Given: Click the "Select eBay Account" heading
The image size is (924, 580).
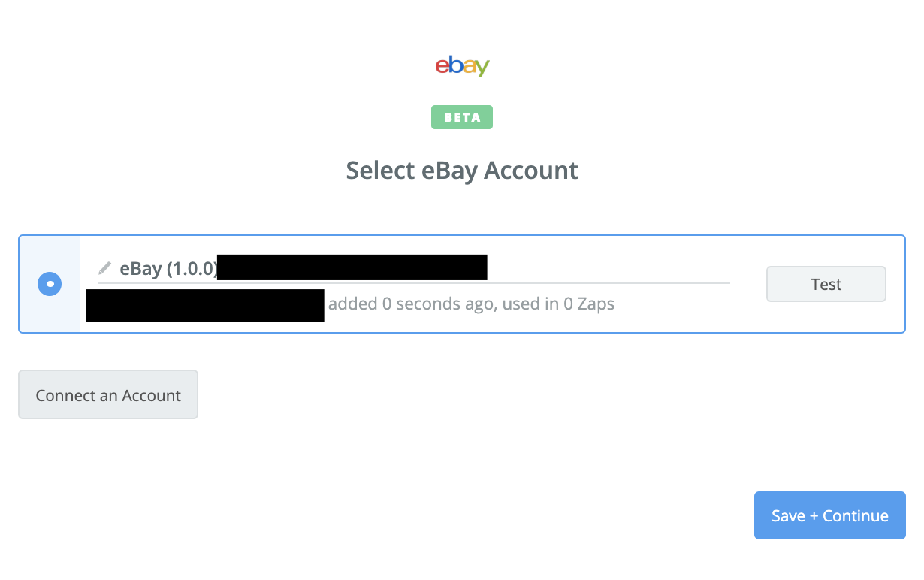Looking at the screenshot, I should coord(462,171).
